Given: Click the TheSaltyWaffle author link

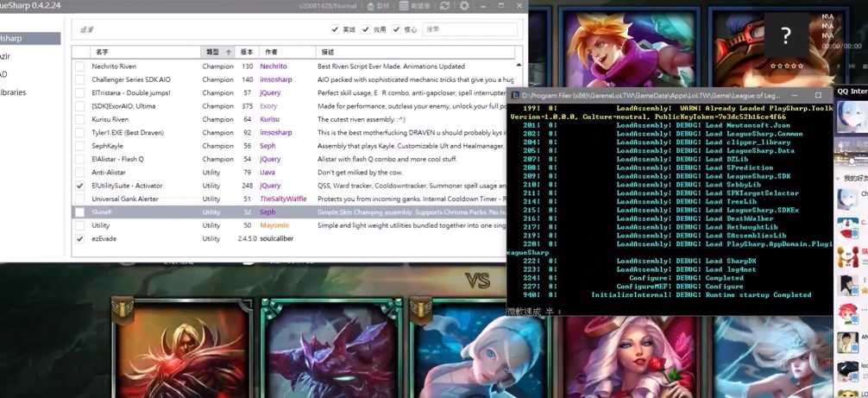Looking at the screenshot, I should pos(283,199).
